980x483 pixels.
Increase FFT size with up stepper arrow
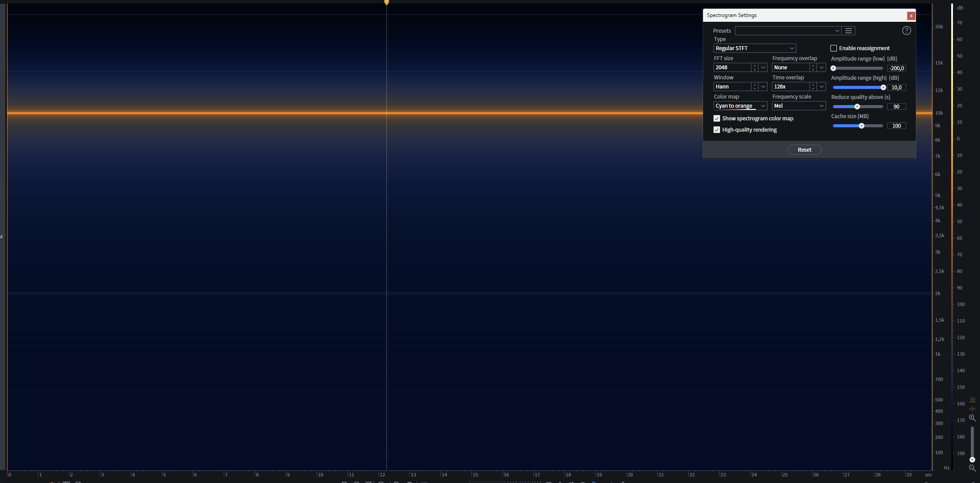click(755, 65)
